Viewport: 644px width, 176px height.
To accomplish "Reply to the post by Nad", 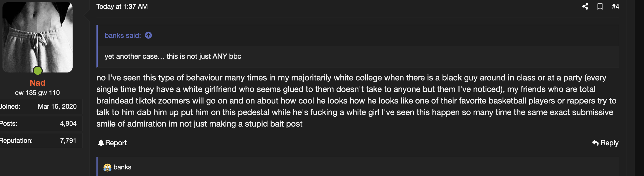I will click(605, 143).
